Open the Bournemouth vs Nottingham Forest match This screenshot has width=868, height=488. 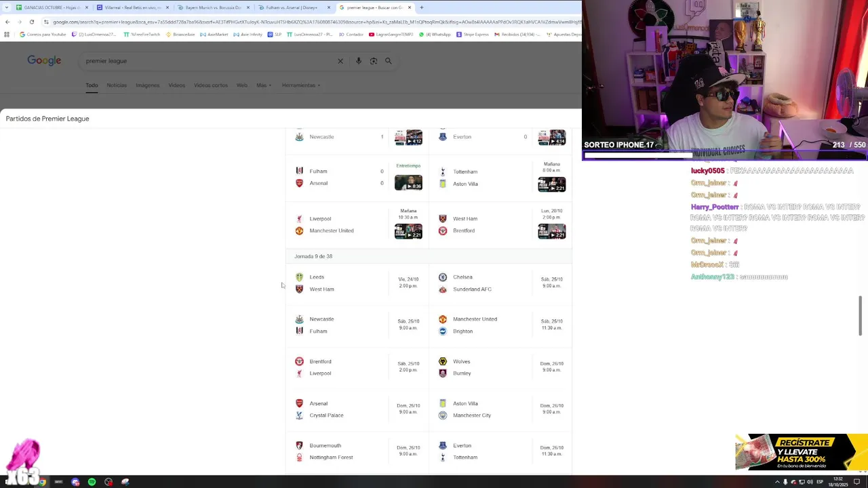357,451
